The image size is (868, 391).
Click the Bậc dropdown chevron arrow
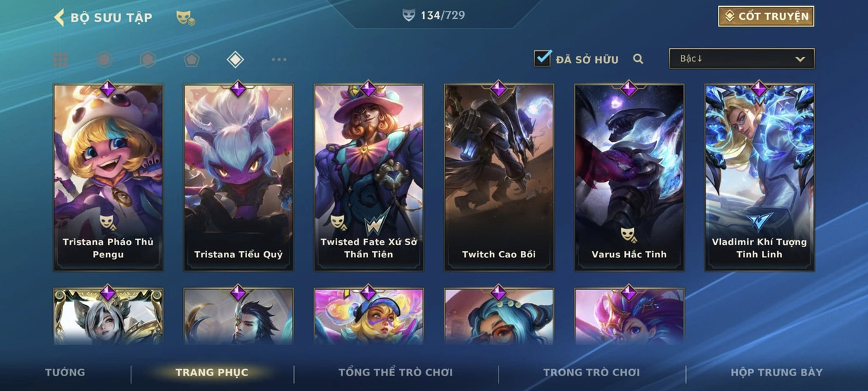(800, 59)
